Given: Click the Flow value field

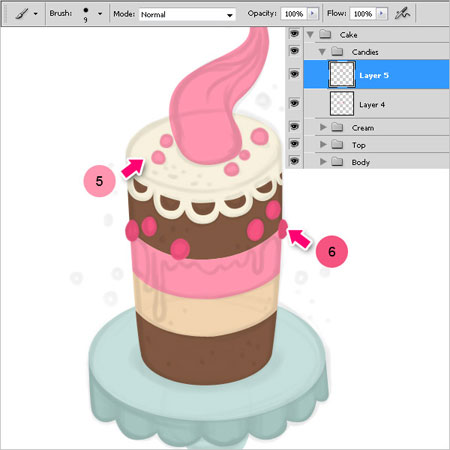Looking at the screenshot, I should coord(363,14).
